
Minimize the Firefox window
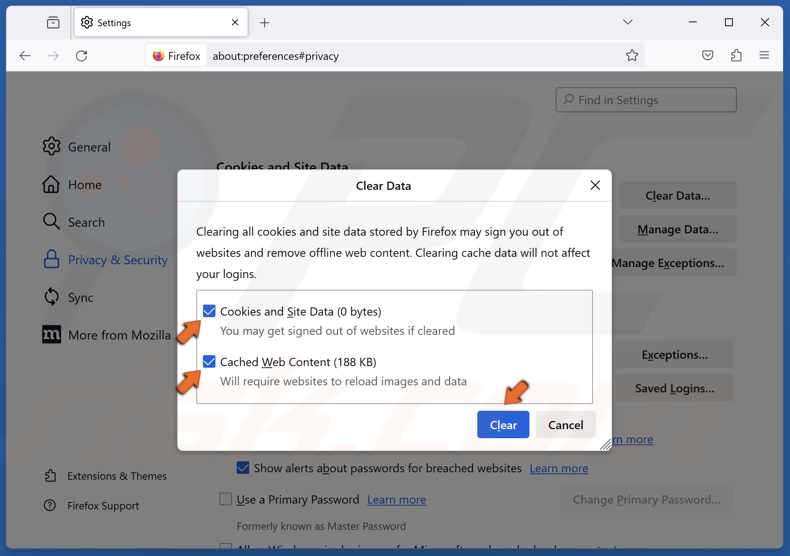693,22
